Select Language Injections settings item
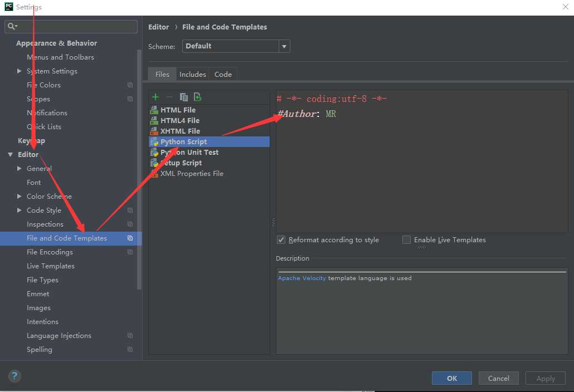 coord(59,336)
